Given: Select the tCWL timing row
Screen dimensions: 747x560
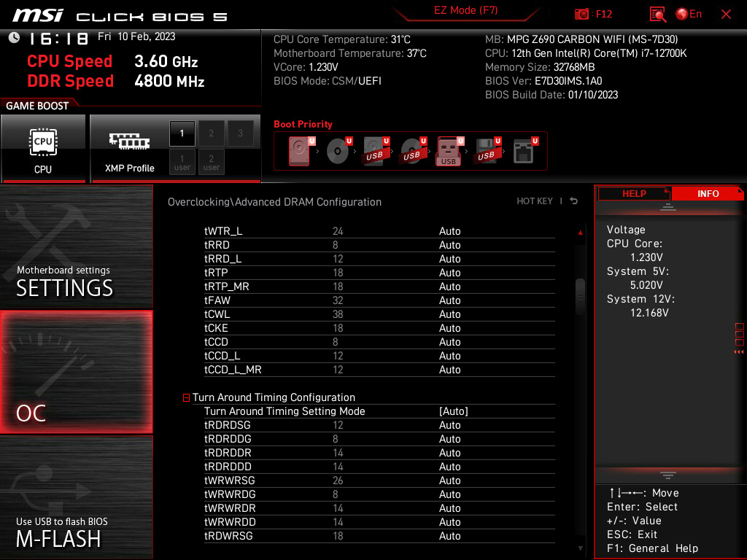Looking at the screenshot, I should 379,314.
